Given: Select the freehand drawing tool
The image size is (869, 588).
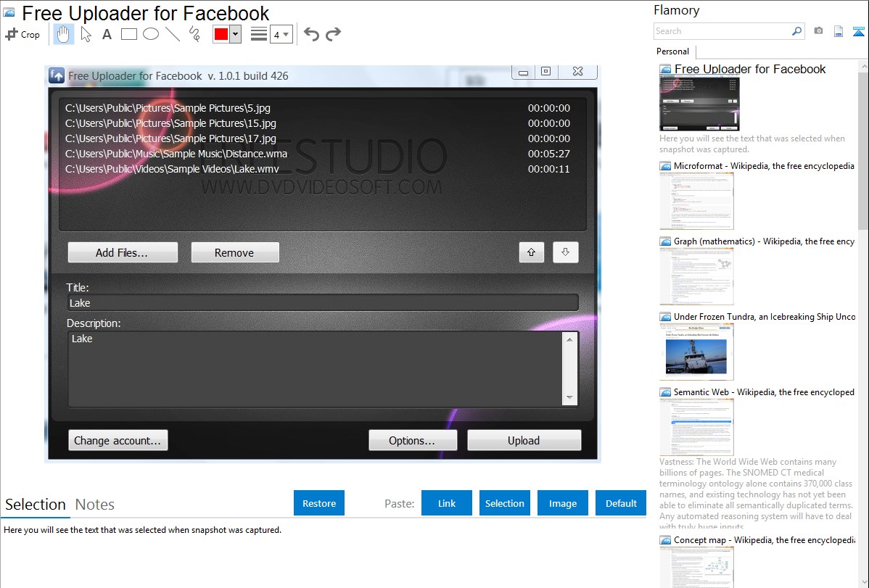Looking at the screenshot, I should (x=194, y=34).
